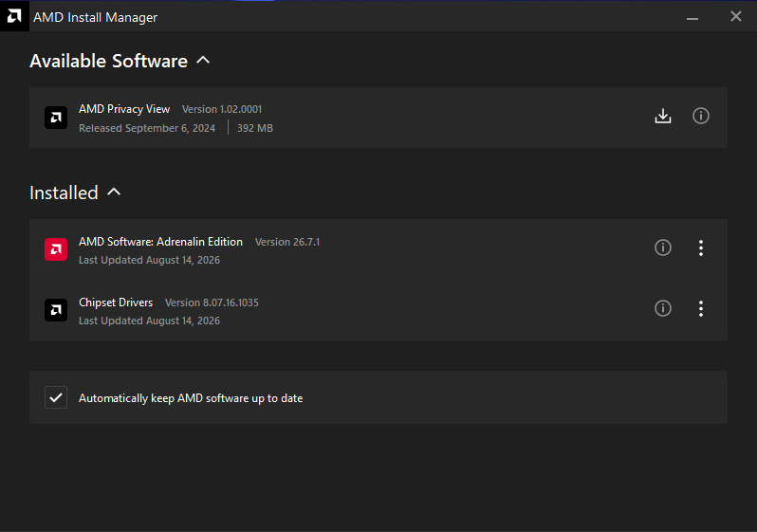Click the red Adrenalin Edition app icon
This screenshot has height=532, width=757.
56,249
